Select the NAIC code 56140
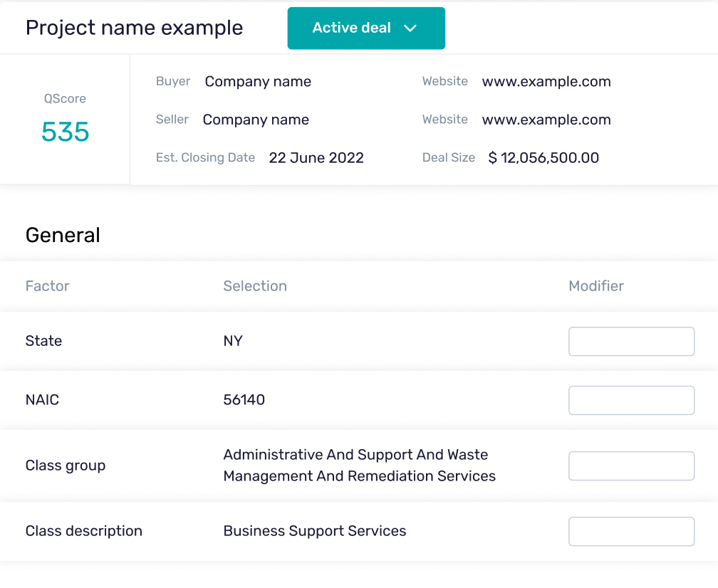Viewport: 718px width, 588px height. point(244,400)
